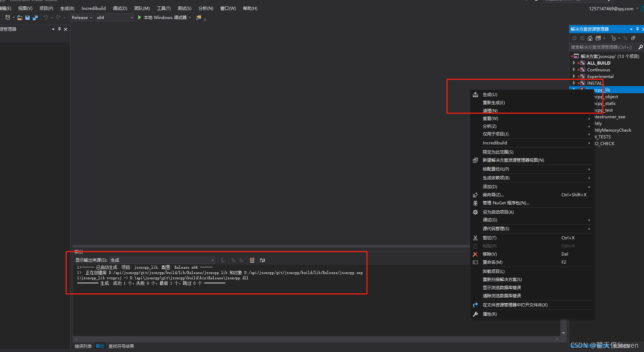Select 生成(U) in context menu
The image size is (644, 352).
(532, 95)
